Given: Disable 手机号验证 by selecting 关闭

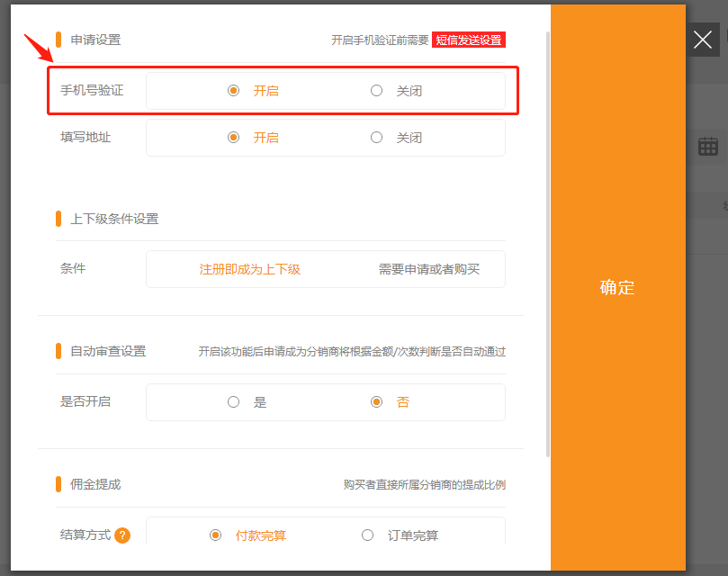Looking at the screenshot, I should pyautogui.click(x=377, y=91).
